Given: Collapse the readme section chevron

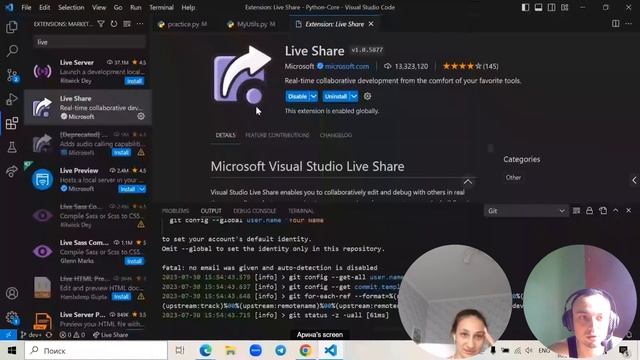Looking at the screenshot, I should pos(468,182).
